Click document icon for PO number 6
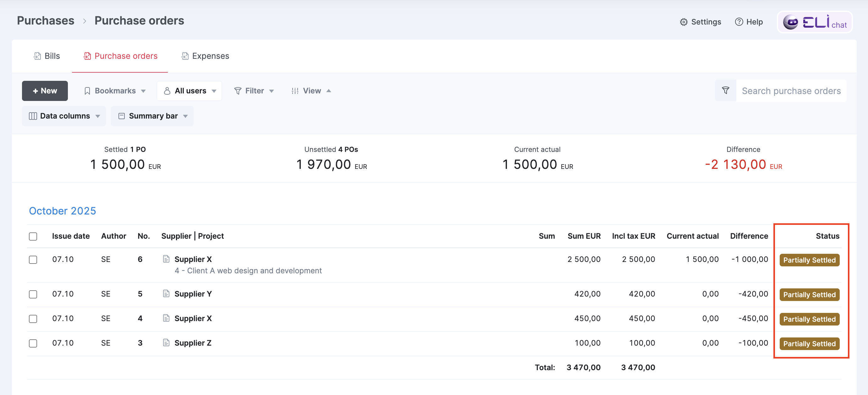 (x=166, y=259)
